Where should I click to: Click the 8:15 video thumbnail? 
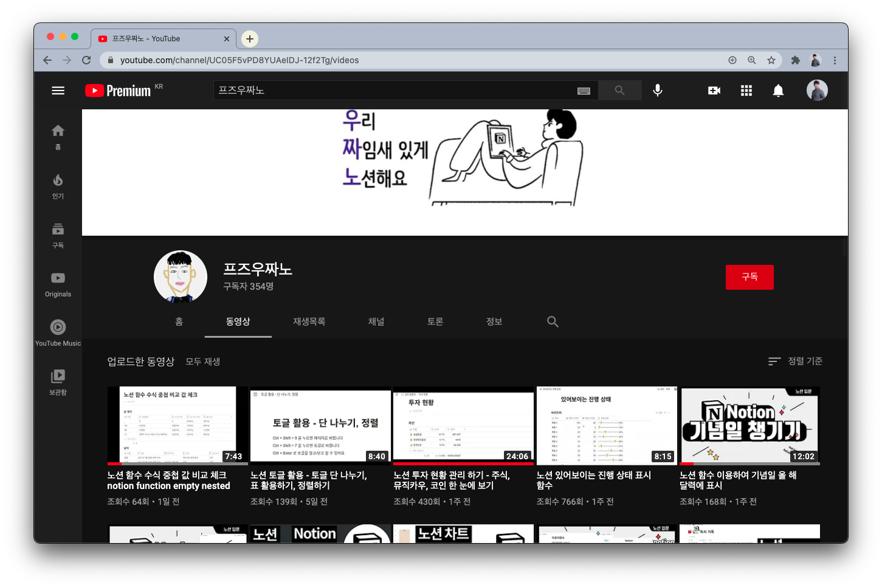(x=607, y=426)
